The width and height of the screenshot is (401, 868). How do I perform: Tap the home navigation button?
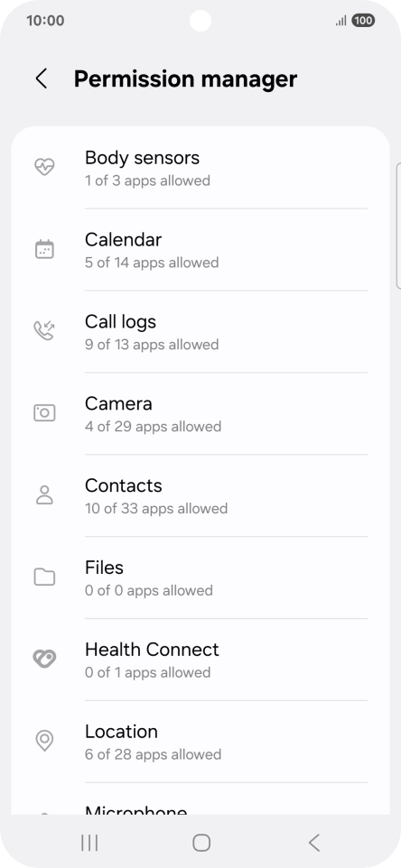[x=201, y=843]
